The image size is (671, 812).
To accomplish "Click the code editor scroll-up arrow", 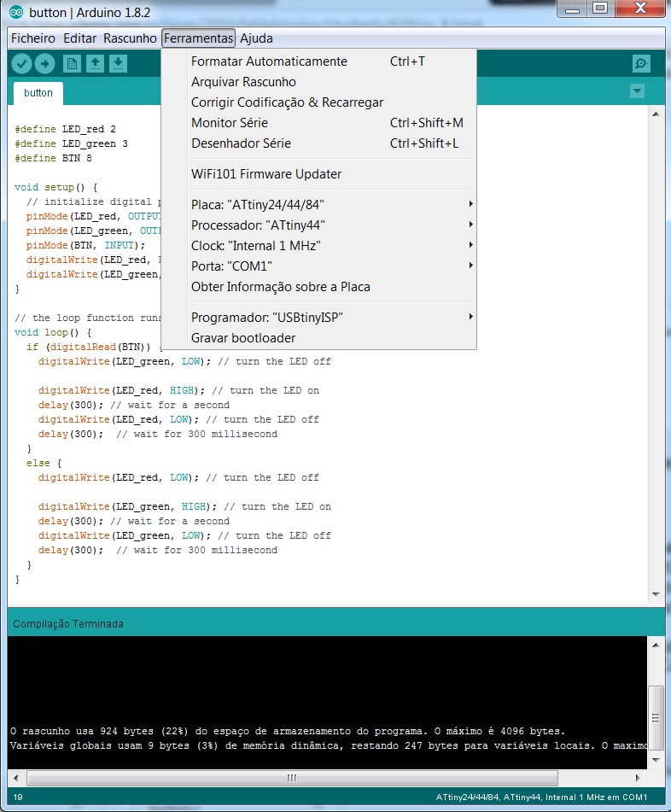I will click(x=656, y=114).
